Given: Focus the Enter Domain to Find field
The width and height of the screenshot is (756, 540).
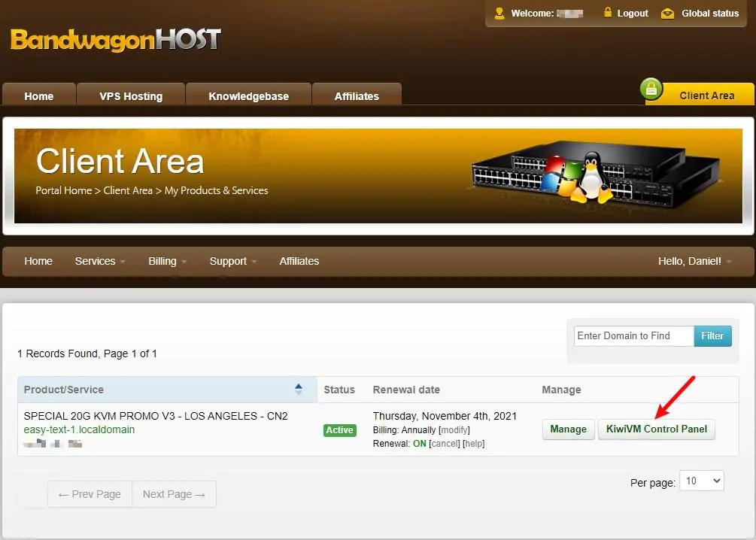Looking at the screenshot, I should point(633,336).
